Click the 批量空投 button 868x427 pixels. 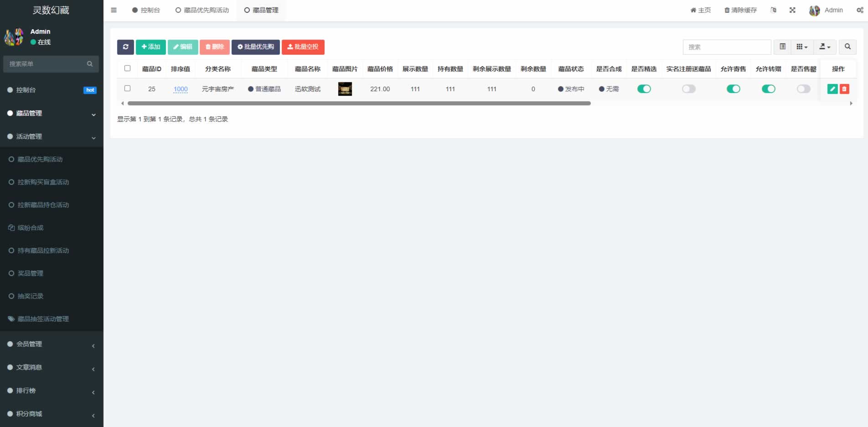tap(303, 47)
